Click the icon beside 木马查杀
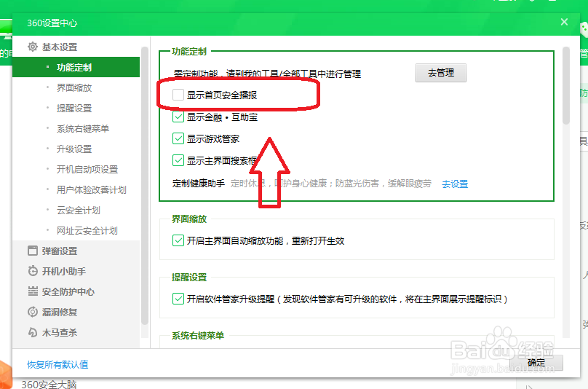The width and height of the screenshot is (588, 389). point(33,332)
